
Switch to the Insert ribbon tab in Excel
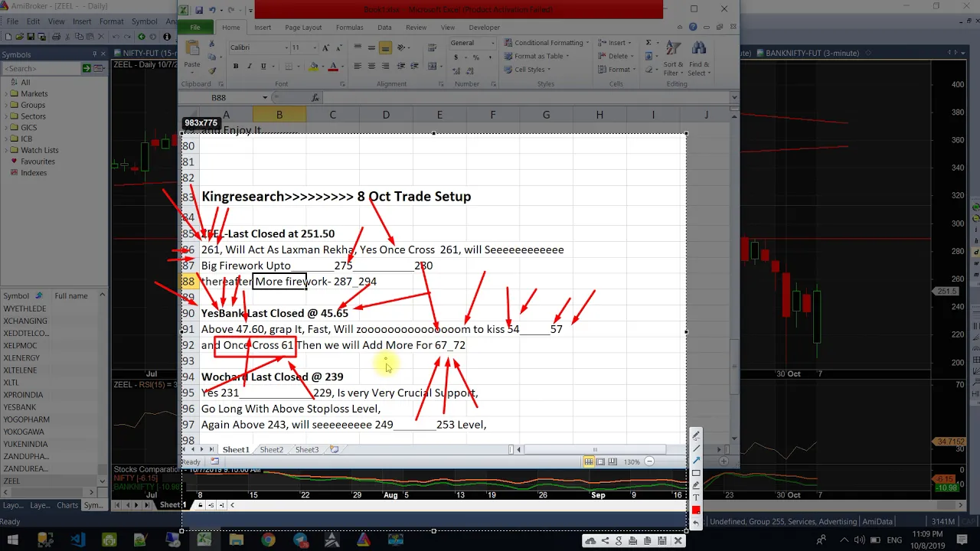coord(263,28)
